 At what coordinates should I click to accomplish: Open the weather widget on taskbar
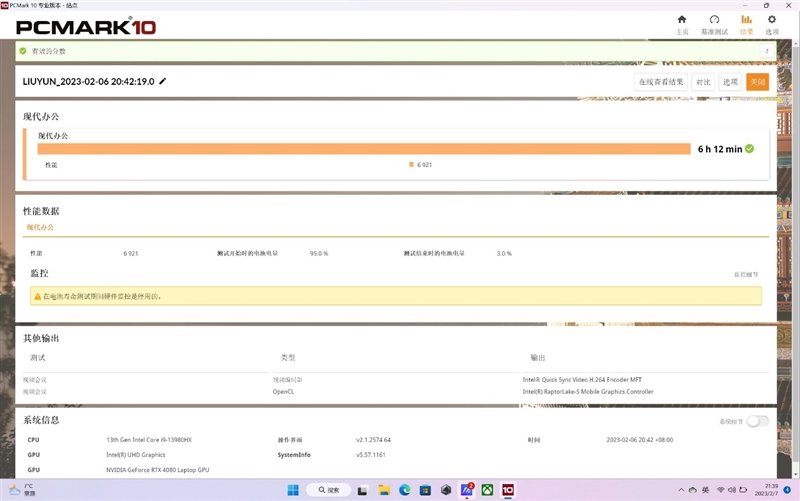(21, 490)
